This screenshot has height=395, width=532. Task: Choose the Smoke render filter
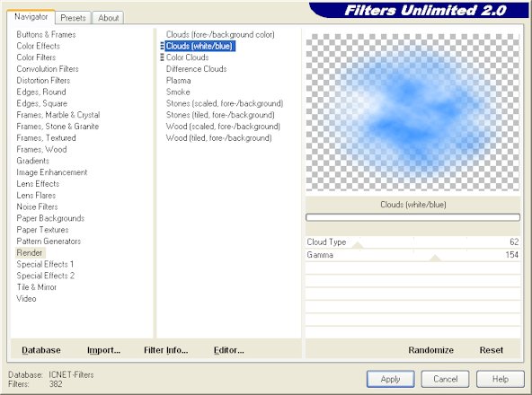pos(178,92)
